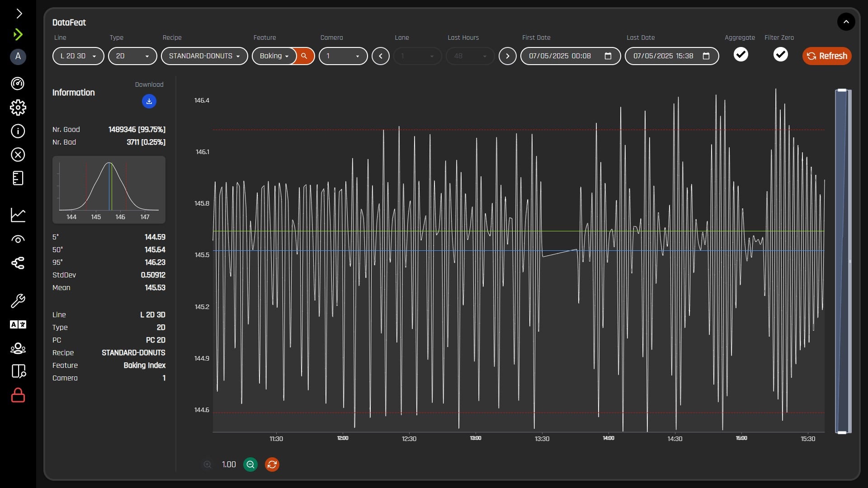This screenshot has height=488, width=868.
Task: Click the disabled zoom-in magnifier icon
Action: [208, 465]
